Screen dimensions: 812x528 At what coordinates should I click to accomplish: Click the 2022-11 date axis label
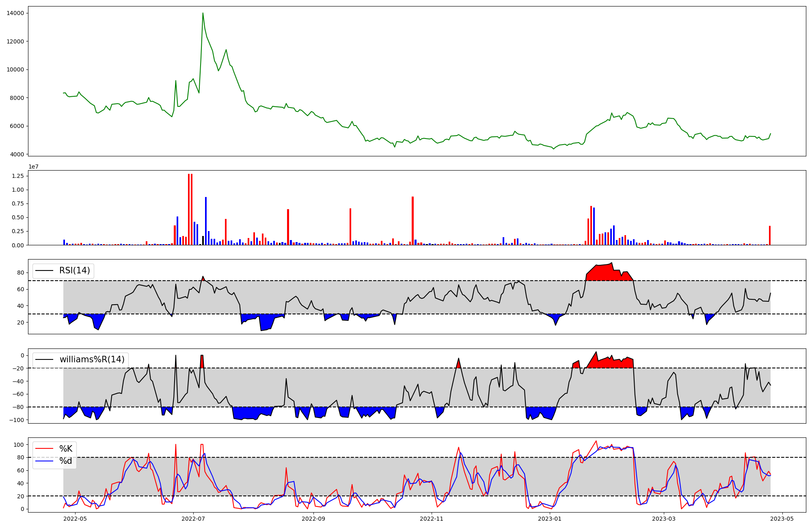(x=432, y=519)
